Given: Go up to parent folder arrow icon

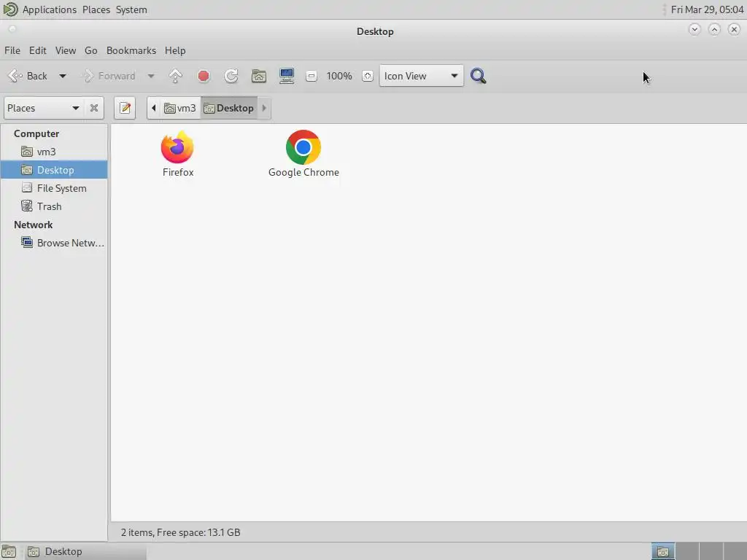Looking at the screenshot, I should (x=175, y=76).
